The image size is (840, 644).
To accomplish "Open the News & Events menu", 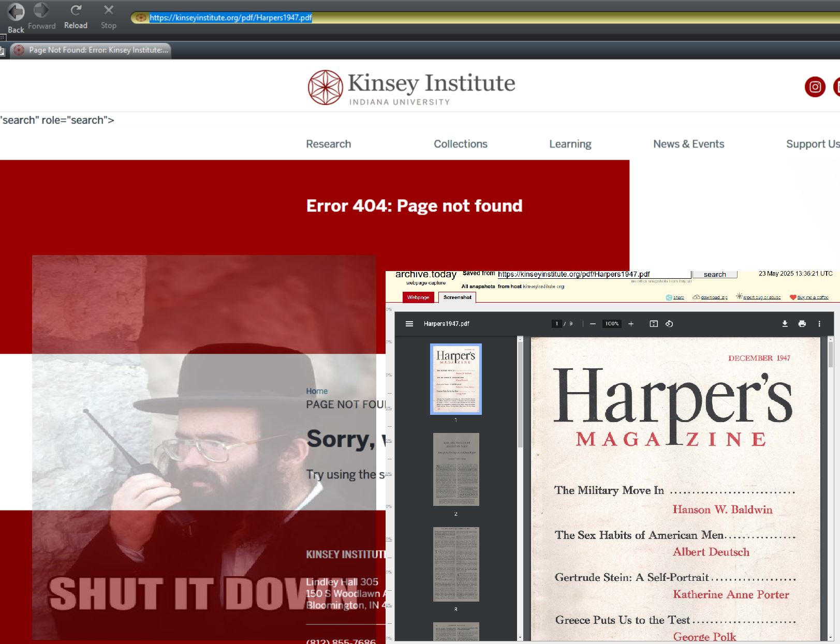I will tap(689, 144).
